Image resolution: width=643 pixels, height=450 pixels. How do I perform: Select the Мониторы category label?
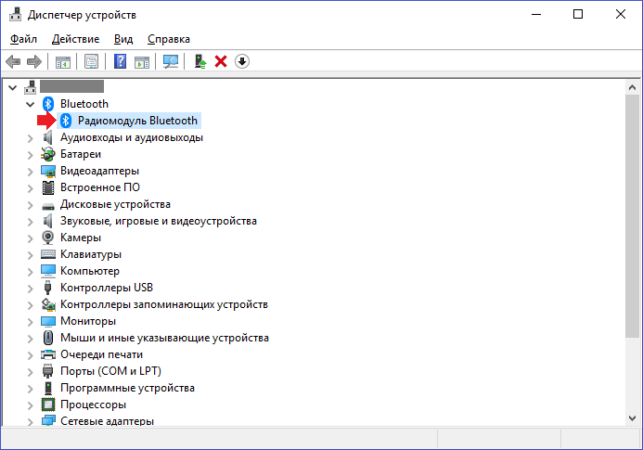tap(88, 321)
